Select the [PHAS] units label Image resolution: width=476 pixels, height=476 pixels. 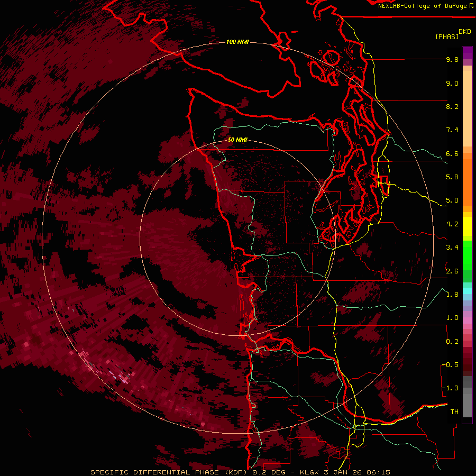447,36
